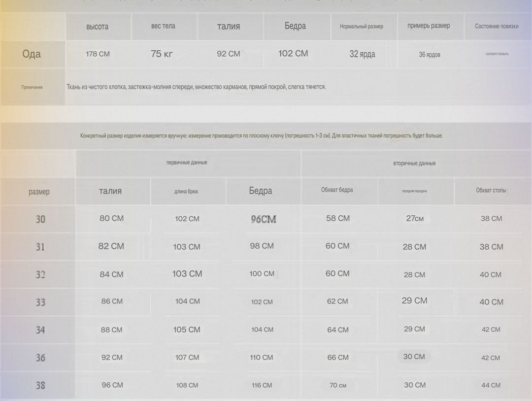Click the '36 ярдов' try-on size cell
The image size is (532, 401).
point(429,55)
